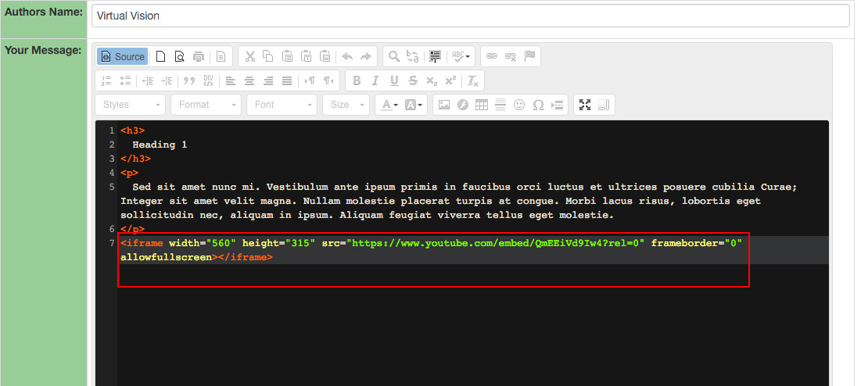Click the Create Div Container icon
868x386 pixels.
point(208,80)
